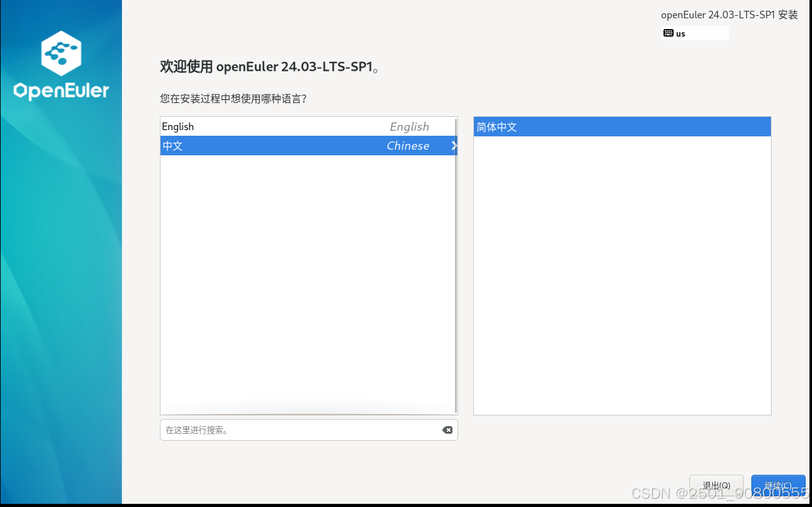Collapse the 中文 entry via its disclosure arrow
The image size is (812, 507).
click(x=454, y=145)
